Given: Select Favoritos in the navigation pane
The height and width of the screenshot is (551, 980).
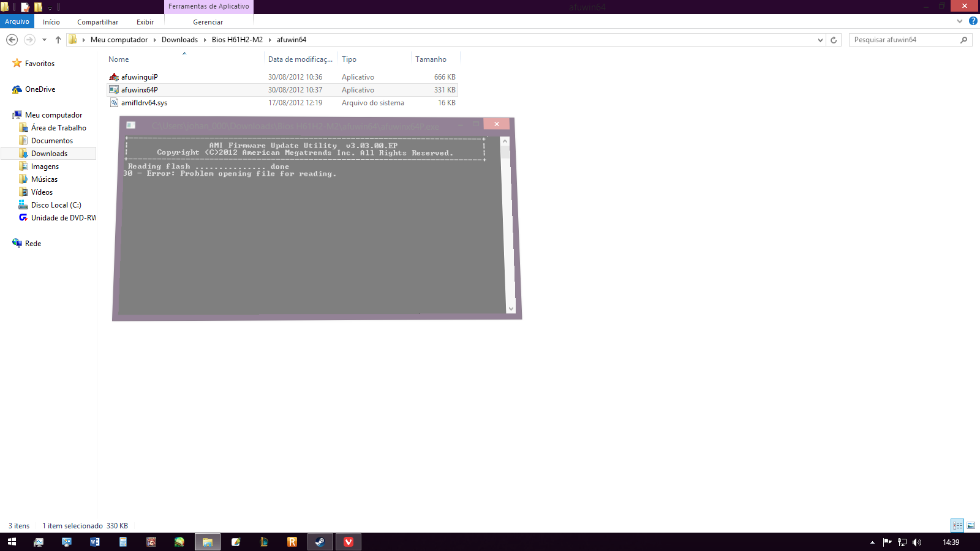Looking at the screenshot, I should pyautogui.click(x=40, y=64).
